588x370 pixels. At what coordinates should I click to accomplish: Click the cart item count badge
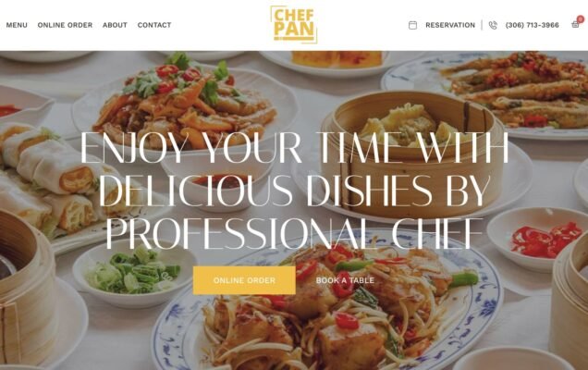581,19
